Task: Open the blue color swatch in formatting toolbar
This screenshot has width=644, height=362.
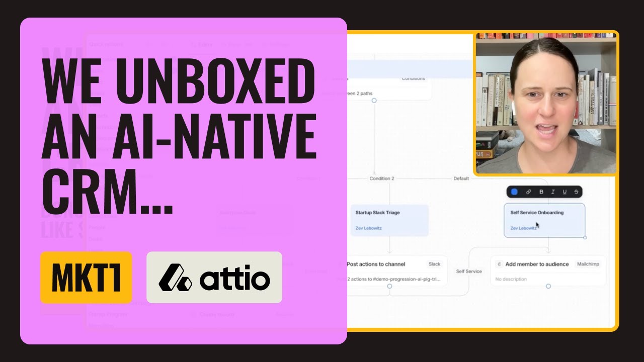Action: click(x=514, y=192)
